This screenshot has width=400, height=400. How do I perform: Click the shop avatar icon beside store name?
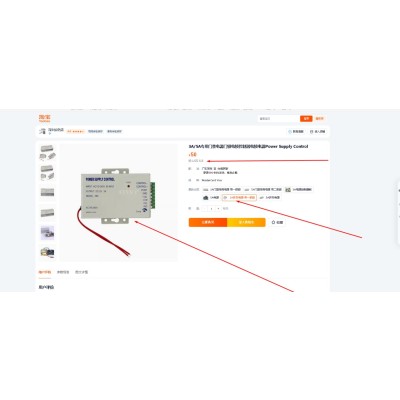coord(42,131)
